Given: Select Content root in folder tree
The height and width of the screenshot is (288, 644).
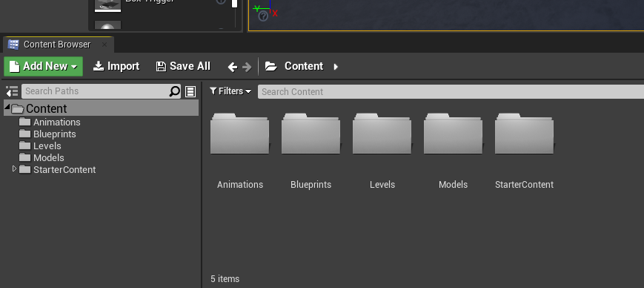Looking at the screenshot, I should coord(101,108).
